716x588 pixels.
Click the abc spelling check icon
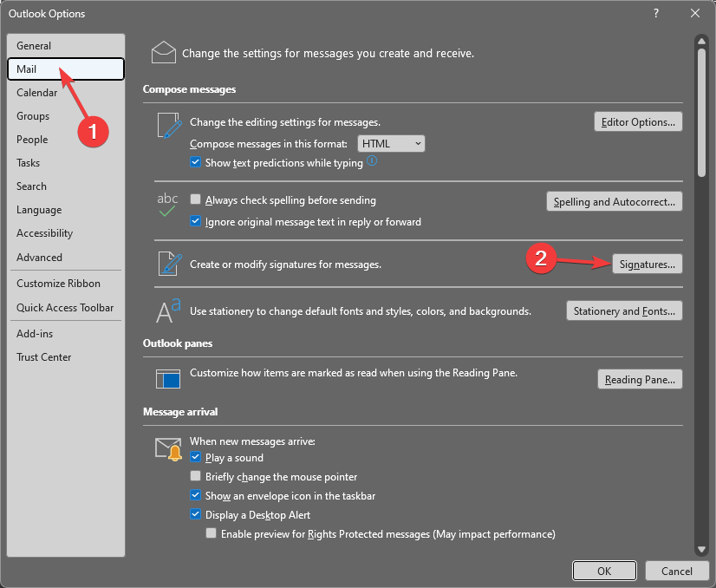tap(167, 204)
